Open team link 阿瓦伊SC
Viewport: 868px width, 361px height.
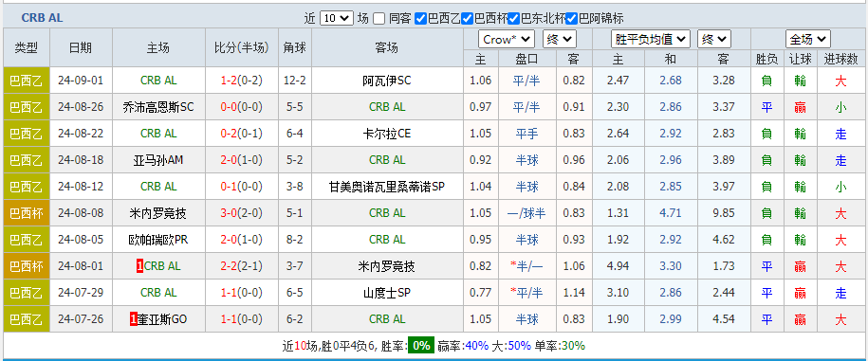pos(387,81)
